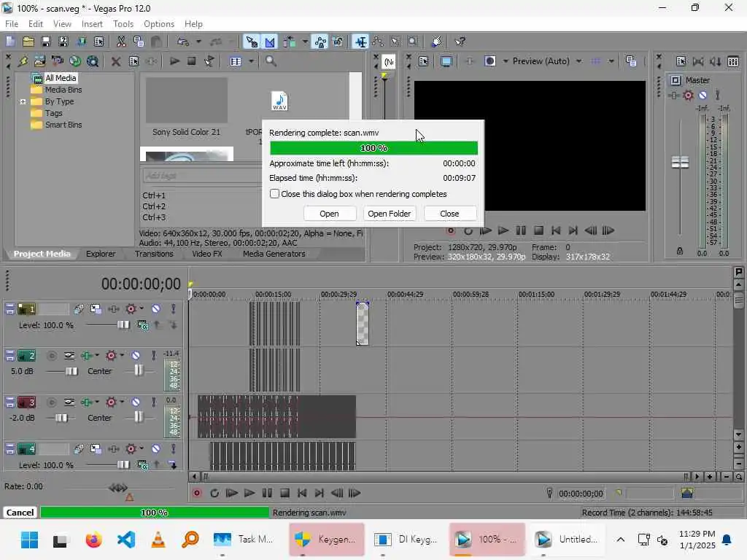Open the File menu
The height and width of the screenshot is (560, 747).
(12, 24)
